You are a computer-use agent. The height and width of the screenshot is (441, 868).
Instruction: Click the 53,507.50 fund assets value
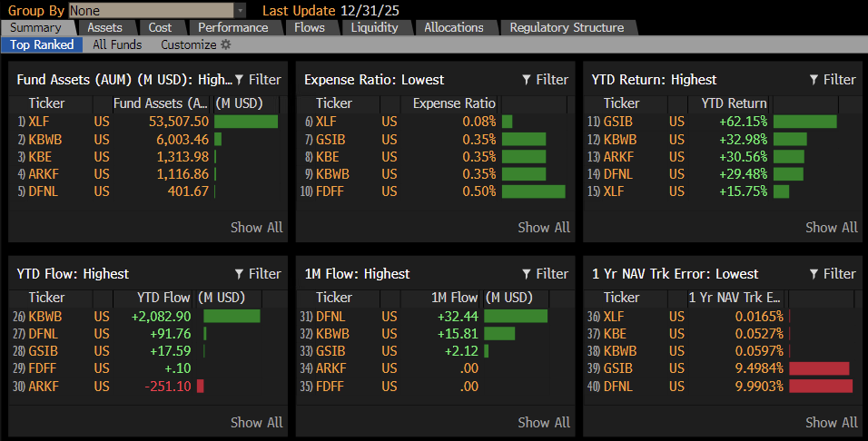coord(179,122)
